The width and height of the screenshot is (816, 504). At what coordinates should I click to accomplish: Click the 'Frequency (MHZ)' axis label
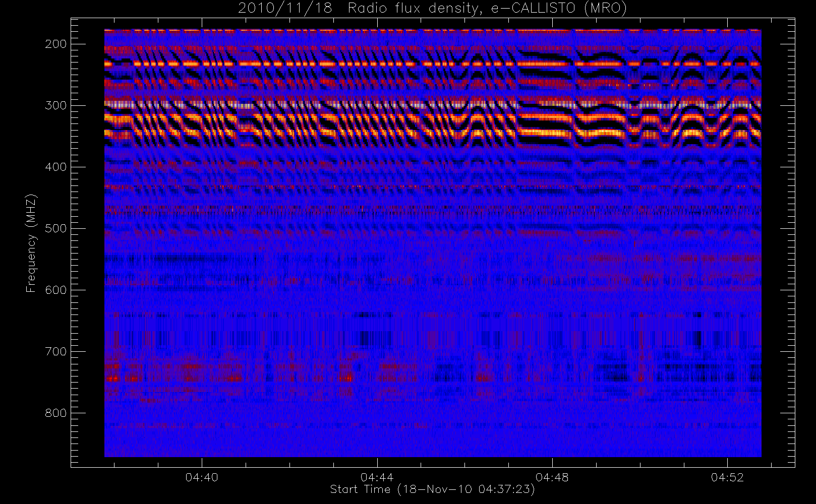pyautogui.click(x=31, y=243)
